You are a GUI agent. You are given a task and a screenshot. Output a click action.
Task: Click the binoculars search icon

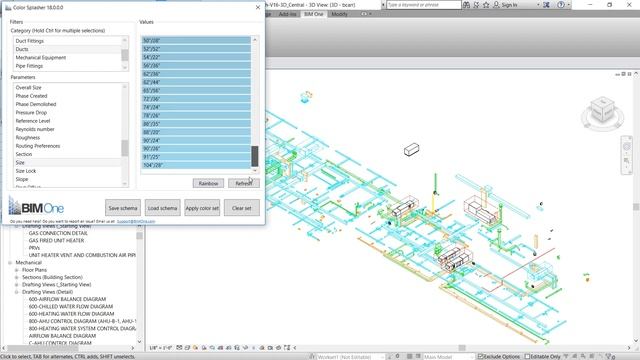coord(466,5)
